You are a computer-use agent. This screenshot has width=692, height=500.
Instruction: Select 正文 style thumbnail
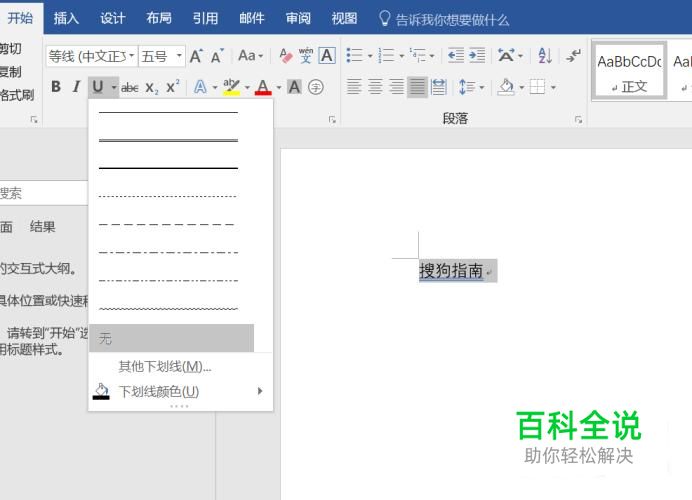point(629,71)
